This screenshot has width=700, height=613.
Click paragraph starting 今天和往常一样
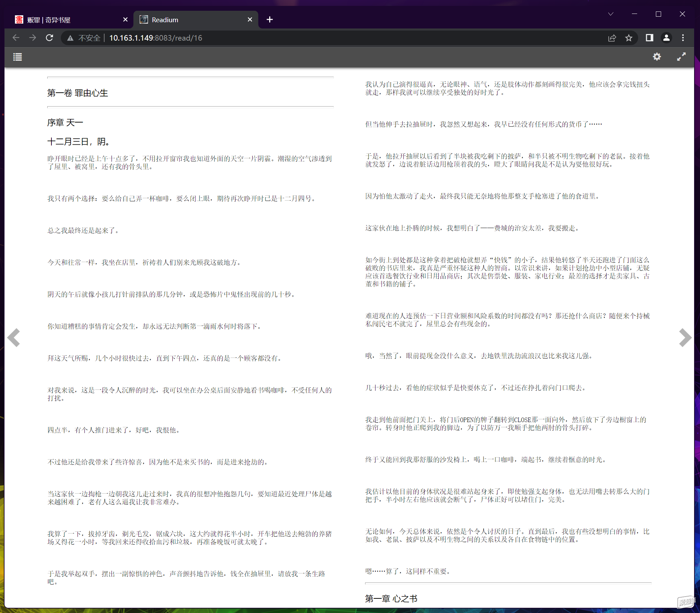pyautogui.click(x=144, y=262)
